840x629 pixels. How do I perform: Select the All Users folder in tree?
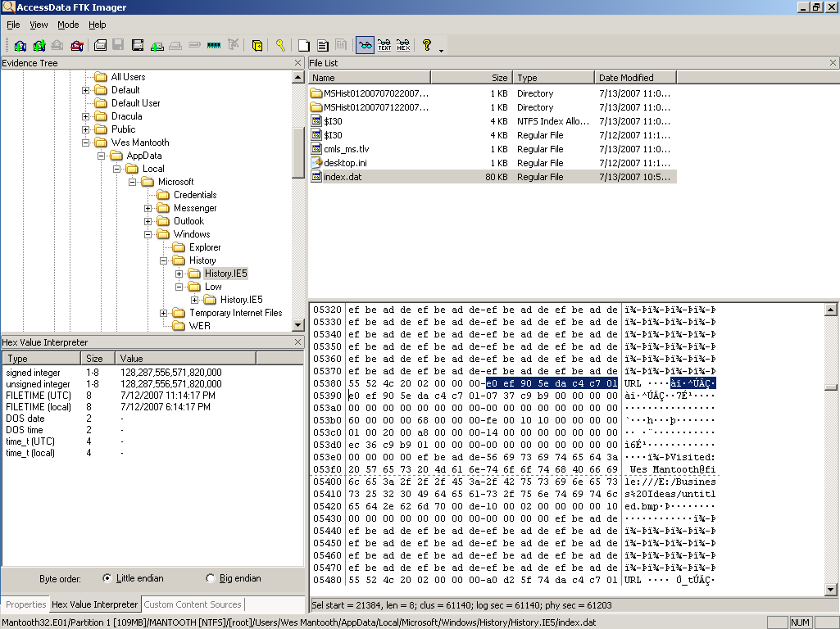pos(128,77)
